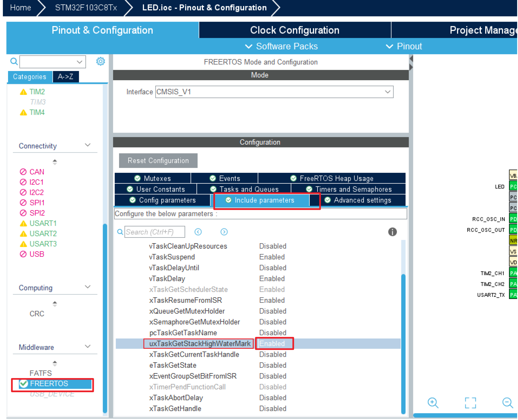Screen dimensions: 518x420
Task: Click the USART1 warning icon
Action: click(x=23, y=223)
